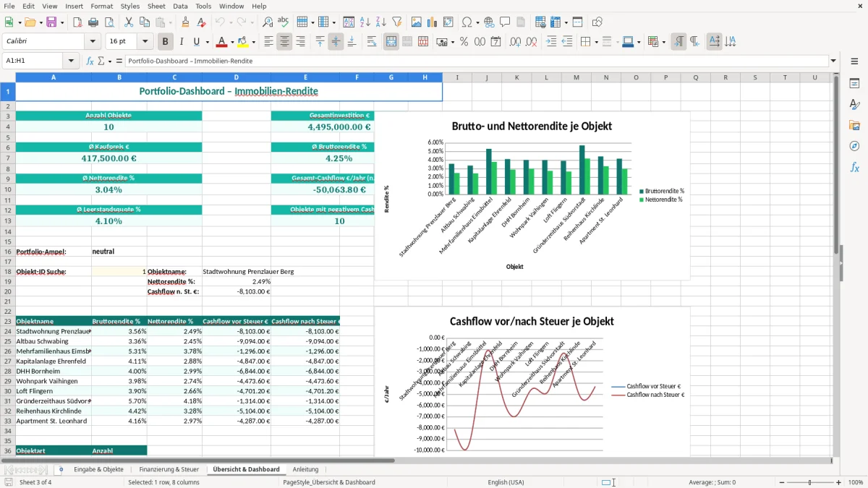The width and height of the screenshot is (868, 488).
Task: Sort ascending A to Z
Action: click(365, 22)
